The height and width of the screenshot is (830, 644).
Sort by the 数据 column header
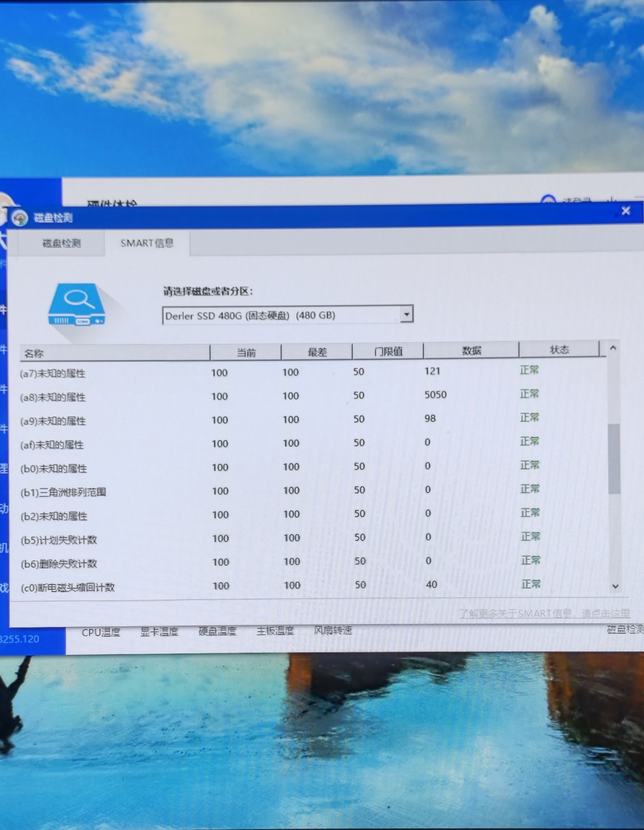[471, 350]
